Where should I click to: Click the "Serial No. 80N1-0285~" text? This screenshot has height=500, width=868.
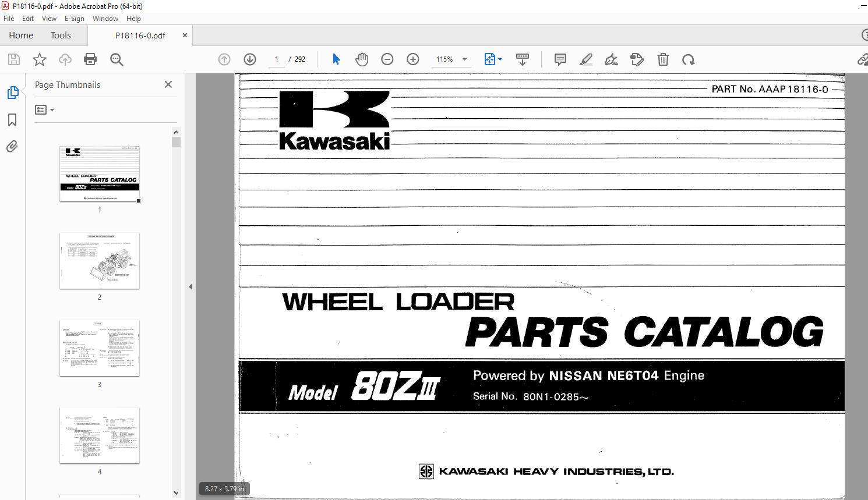pyautogui.click(x=531, y=396)
